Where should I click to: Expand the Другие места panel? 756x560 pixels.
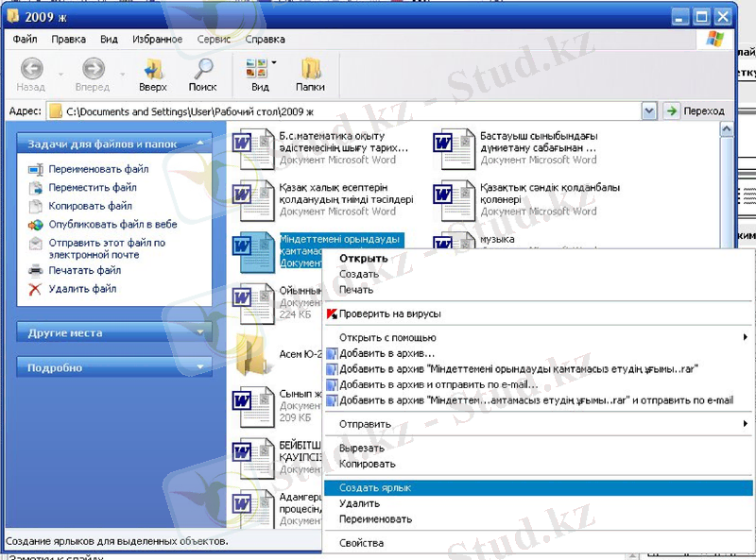point(199,332)
